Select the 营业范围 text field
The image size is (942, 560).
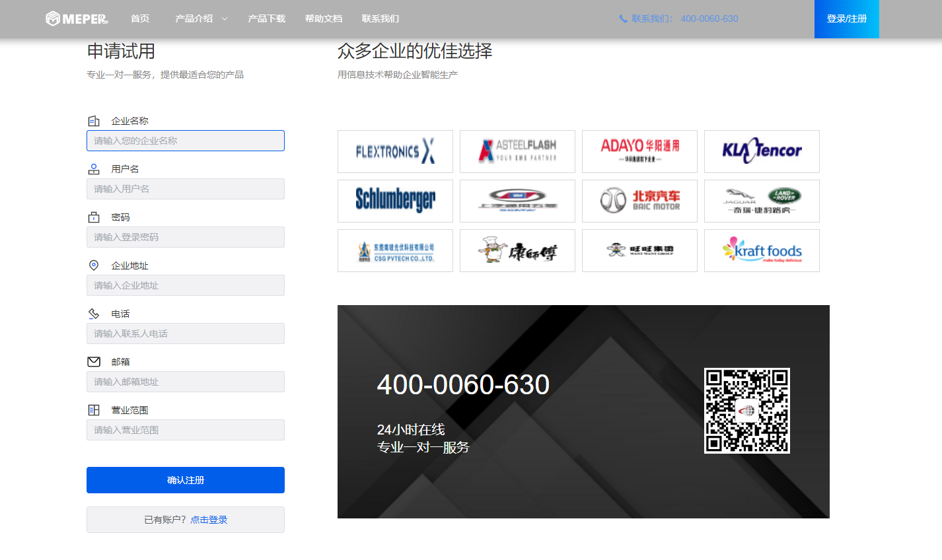pyautogui.click(x=186, y=430)
